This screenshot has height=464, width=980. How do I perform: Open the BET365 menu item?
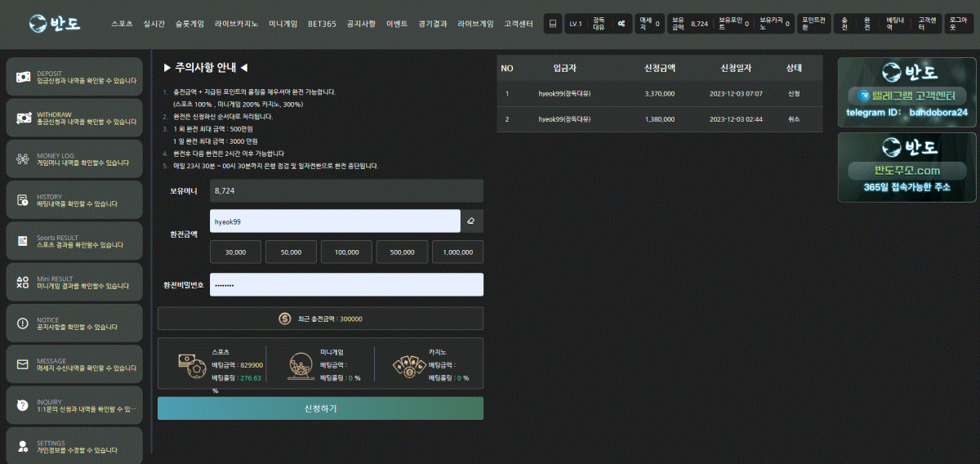[x=322, y=24]
